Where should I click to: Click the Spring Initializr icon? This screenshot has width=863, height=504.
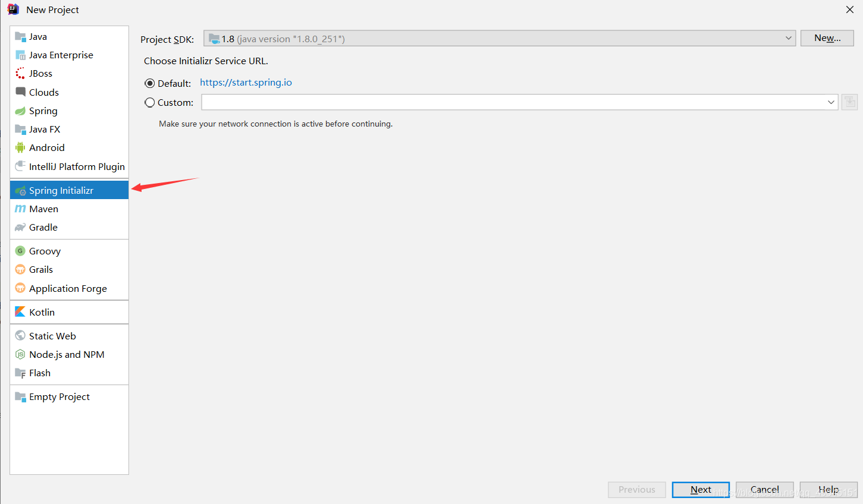tap(20, 191)
